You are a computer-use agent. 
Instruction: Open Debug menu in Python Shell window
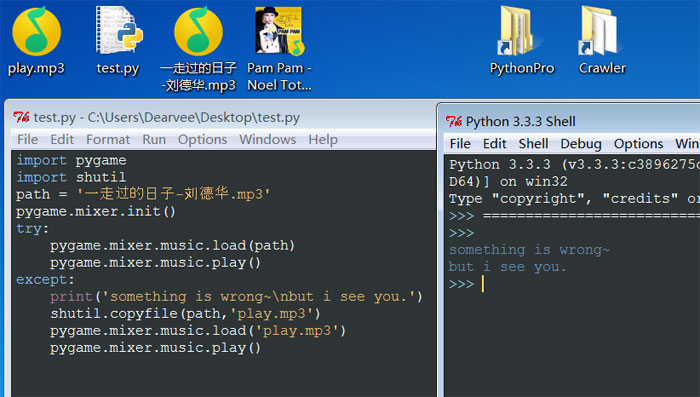581,143
